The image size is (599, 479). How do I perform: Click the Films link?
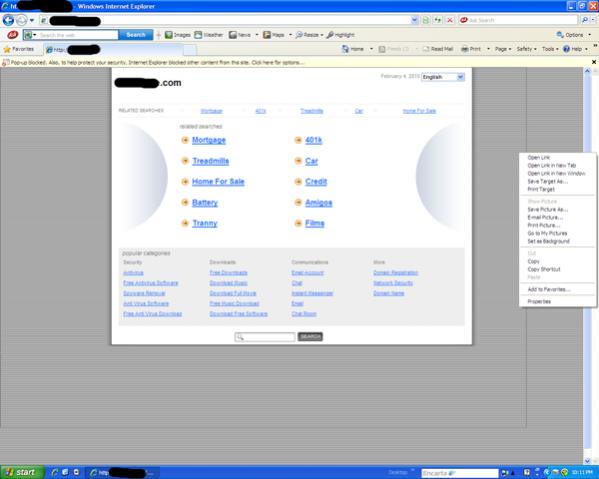click(x=315, y=223)
